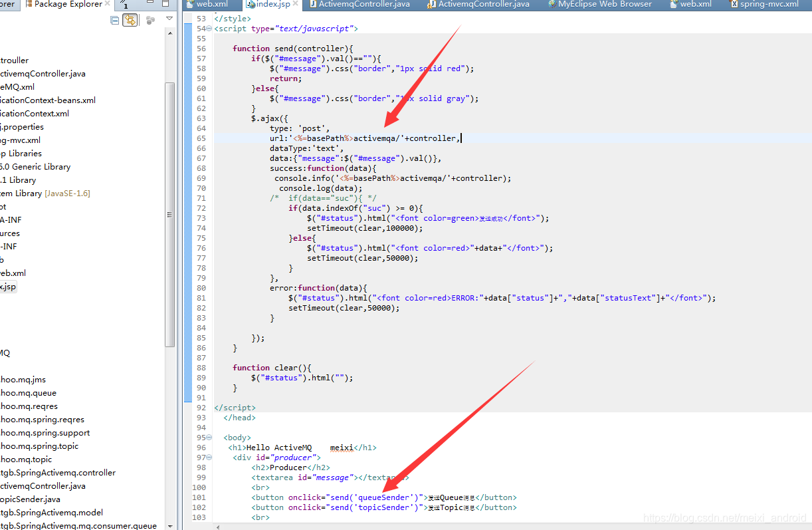Toggle Link with Editor button
This screenshot has height=530, width=812.
coord(130,20)
